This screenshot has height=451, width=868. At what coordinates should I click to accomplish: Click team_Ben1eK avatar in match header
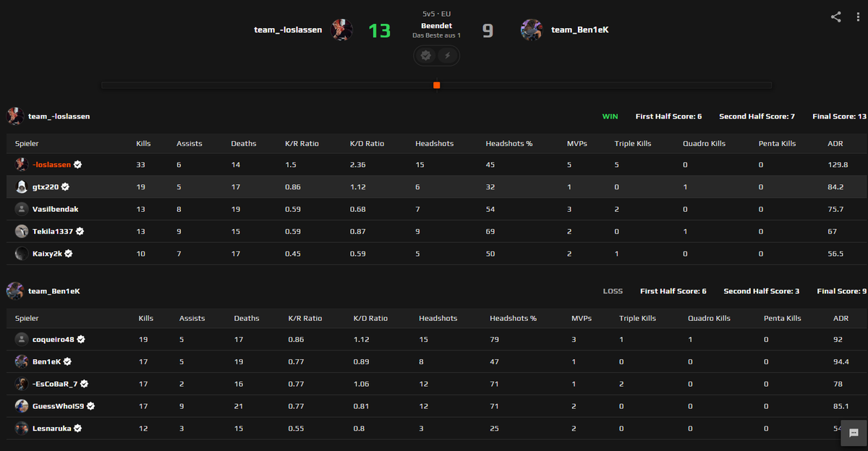pyautogui.click(x=532, y=30)
